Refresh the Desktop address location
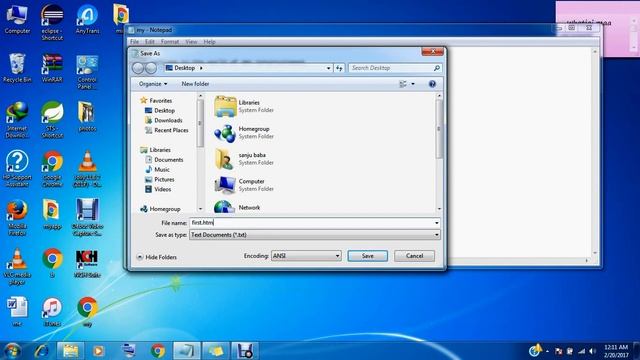 tap(339, 68)
